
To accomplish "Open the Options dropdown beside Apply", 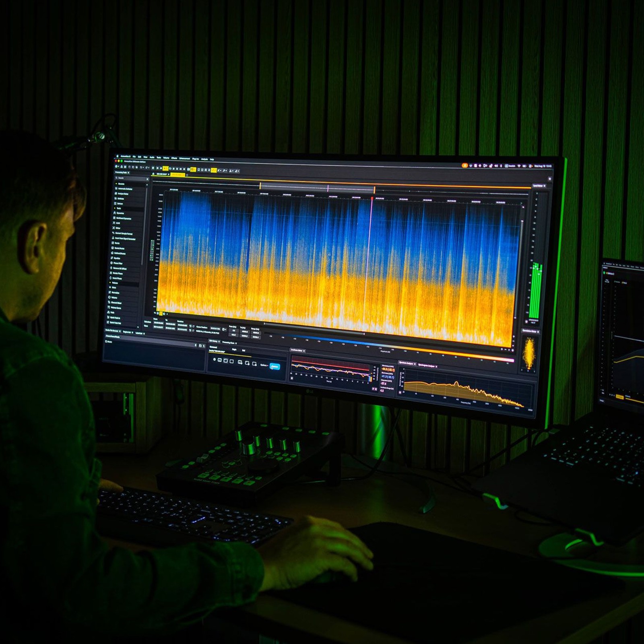I will click(x=264, y=365).
